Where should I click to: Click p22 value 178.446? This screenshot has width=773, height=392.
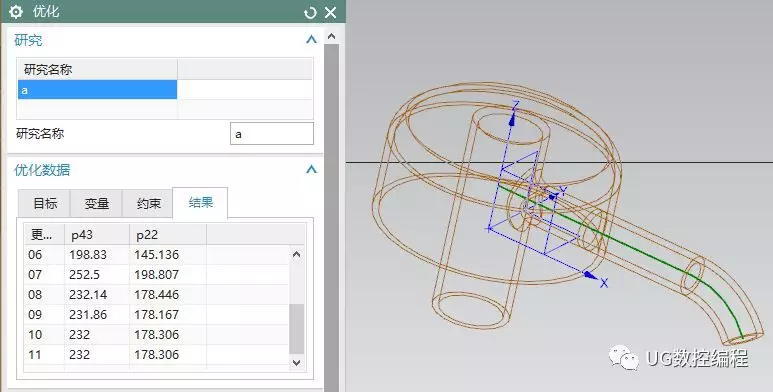156,295
